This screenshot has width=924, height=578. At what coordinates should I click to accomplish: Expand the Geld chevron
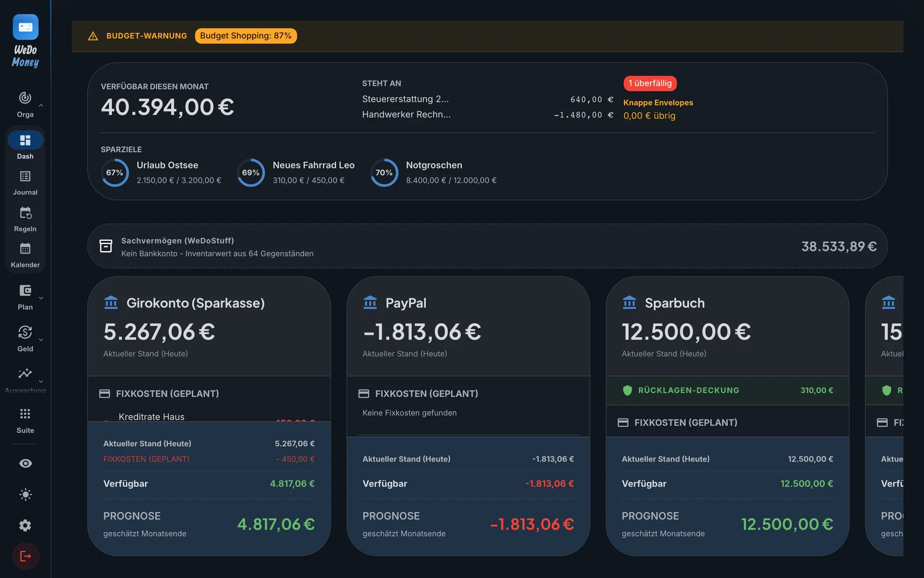[x=41, y=339]
